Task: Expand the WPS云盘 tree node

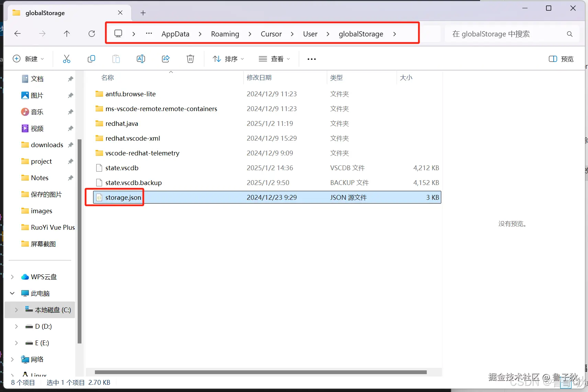Action: [x=12, y=277]
